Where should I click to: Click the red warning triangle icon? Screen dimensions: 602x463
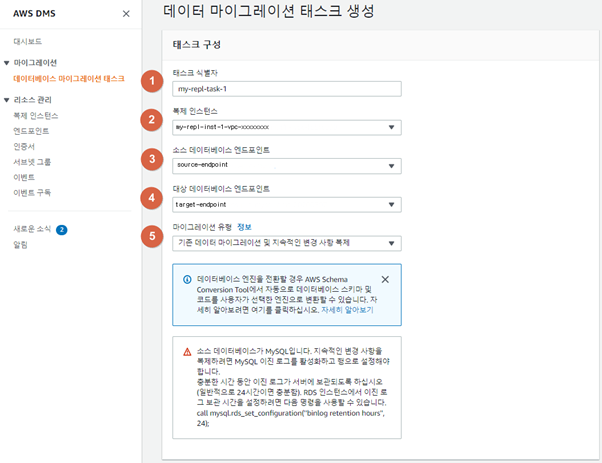pyautogui.click(x=187, y=352)
